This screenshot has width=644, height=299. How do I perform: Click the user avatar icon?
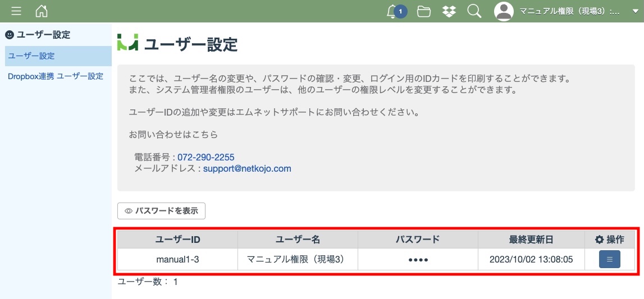click(x=504, y=11)
